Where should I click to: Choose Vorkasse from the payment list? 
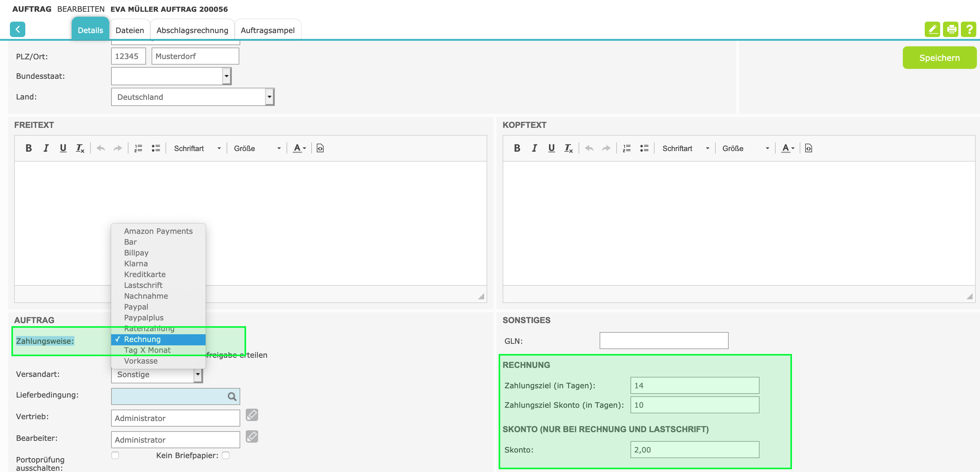coord(158,361)
